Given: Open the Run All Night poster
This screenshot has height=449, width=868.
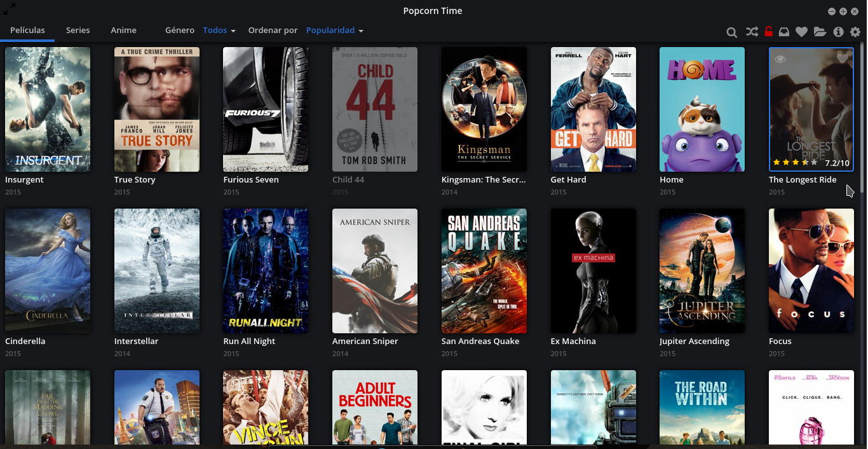Looking at the screenshot, I should pos(266,271).
